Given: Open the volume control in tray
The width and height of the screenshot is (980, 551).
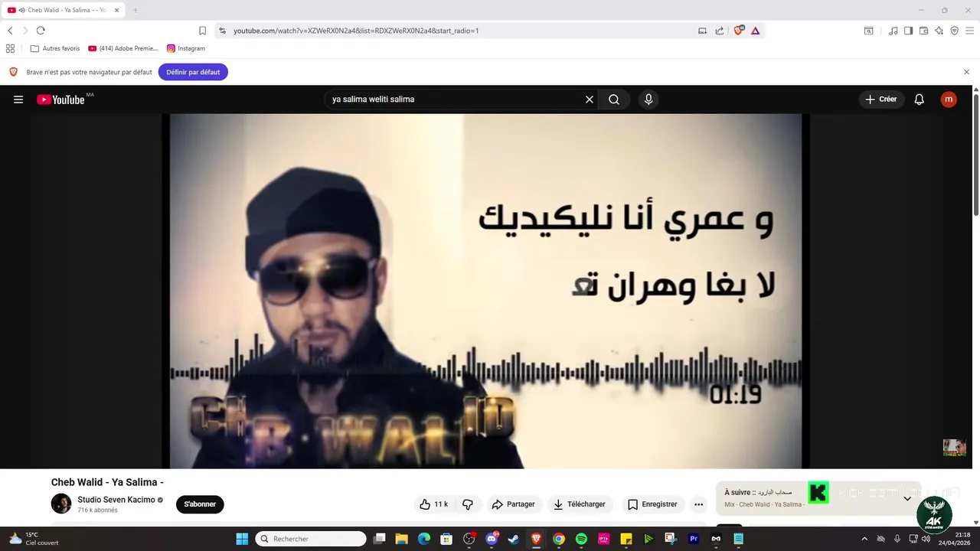Looking at the screenshot, I should click(926, 539).
